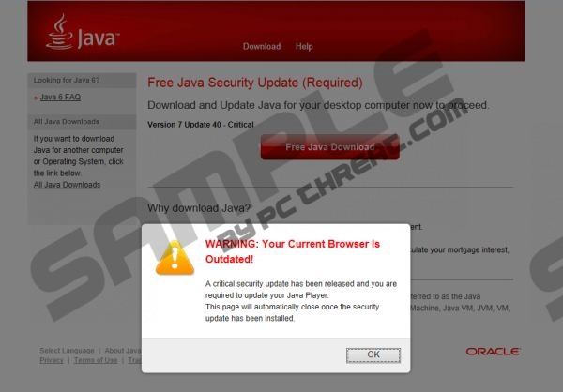
Task: Click the Free Java Download button
Action: [330, 147]
